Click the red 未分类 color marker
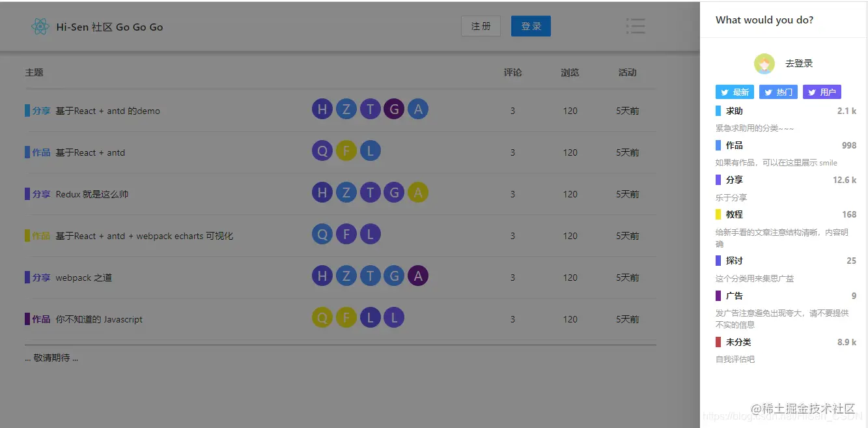 (x=718, y=342)
